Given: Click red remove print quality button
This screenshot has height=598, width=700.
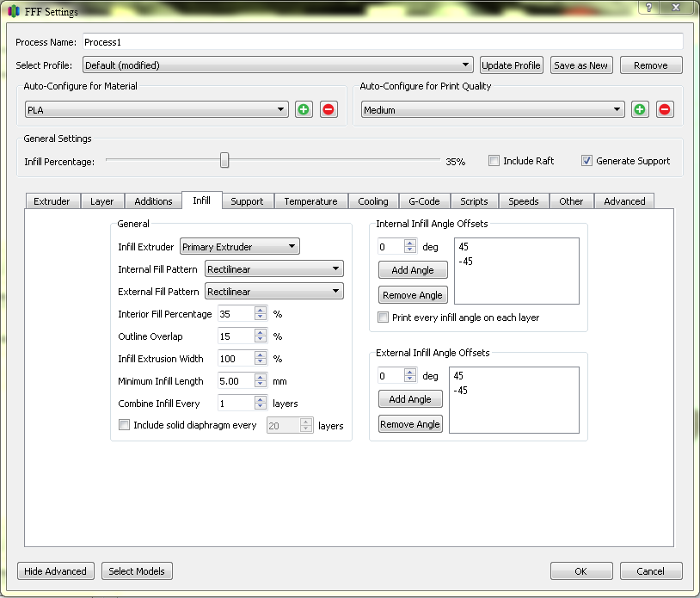Looking at the screenshot, I should [x=665, y=109].
